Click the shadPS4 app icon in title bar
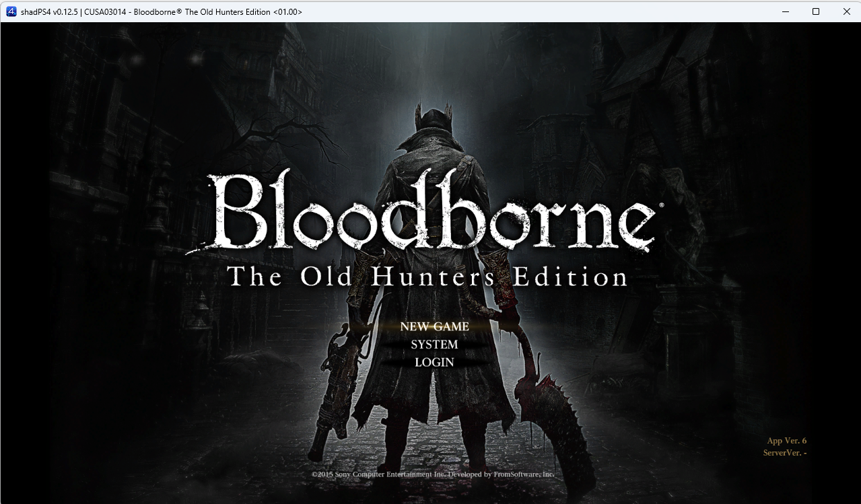This screenshot has width=861, height=504. 11,11
